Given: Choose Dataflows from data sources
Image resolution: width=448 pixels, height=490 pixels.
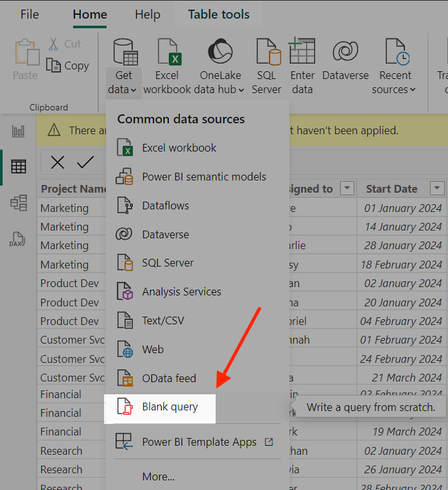Looking at the screenshot, I should pos(197,206).
